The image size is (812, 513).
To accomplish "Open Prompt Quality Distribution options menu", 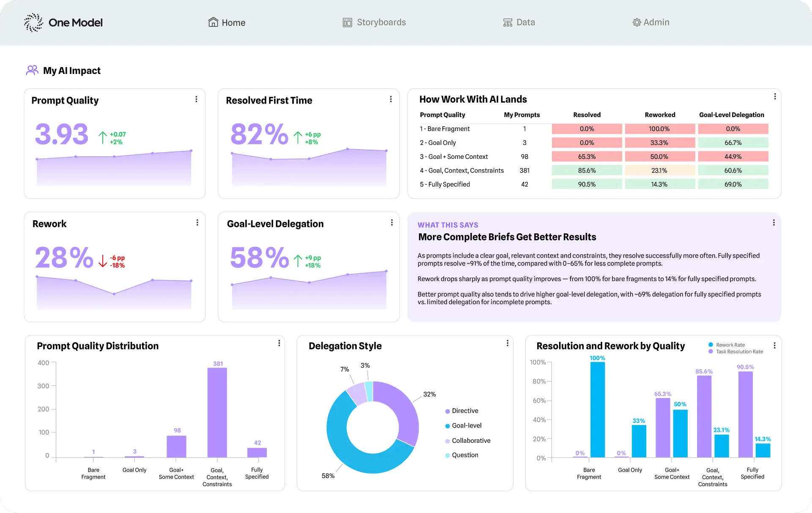I will pos(279,343).
